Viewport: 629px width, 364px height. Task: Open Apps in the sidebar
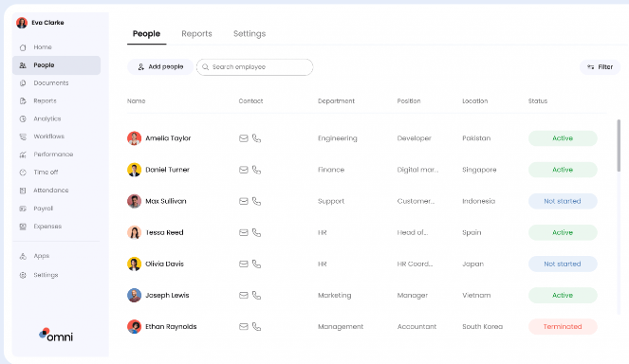(x=42, y=256)
